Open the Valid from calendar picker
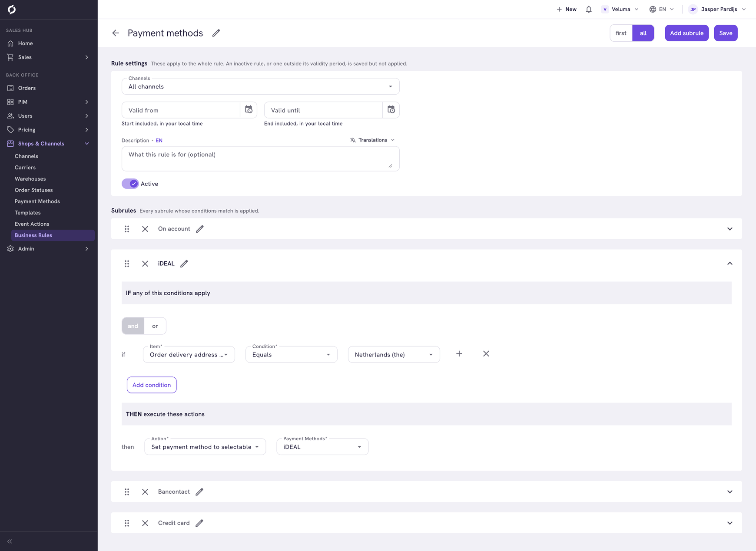 (249, 110)
